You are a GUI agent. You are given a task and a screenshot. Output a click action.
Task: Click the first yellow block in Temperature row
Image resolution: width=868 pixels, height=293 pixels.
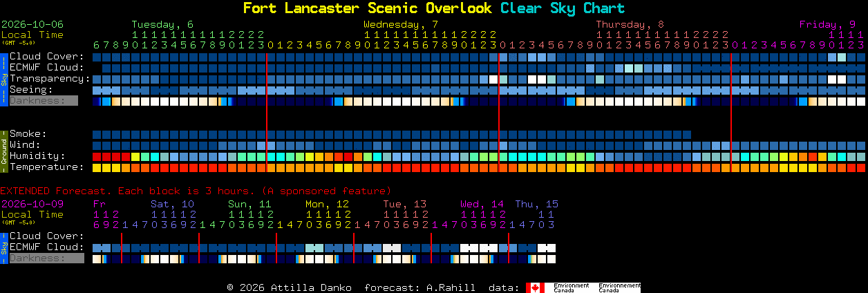click(x=97, y=167)
